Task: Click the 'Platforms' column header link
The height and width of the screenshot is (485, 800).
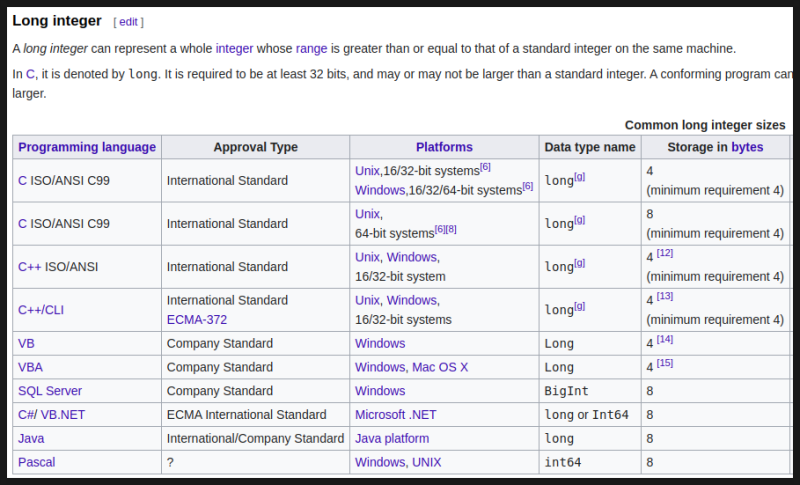Action: (x=444, y=147)
